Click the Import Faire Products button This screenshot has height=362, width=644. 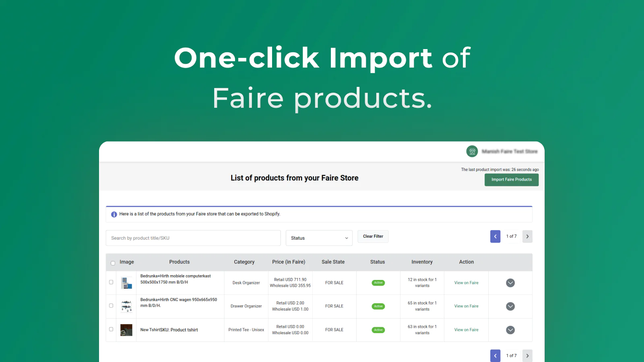click(x=512, y=180)
